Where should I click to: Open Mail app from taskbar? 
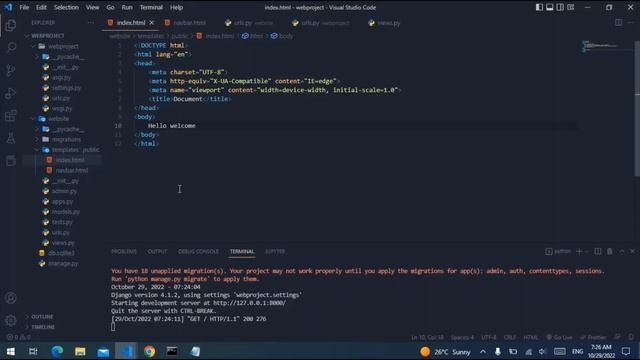103,351
